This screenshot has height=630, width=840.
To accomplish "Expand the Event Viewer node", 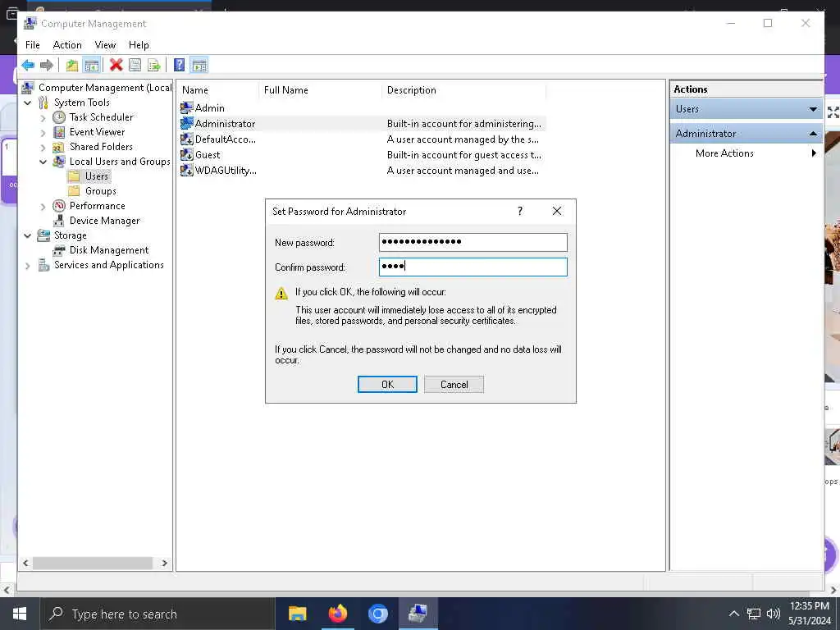I will [x=43, y=132].
